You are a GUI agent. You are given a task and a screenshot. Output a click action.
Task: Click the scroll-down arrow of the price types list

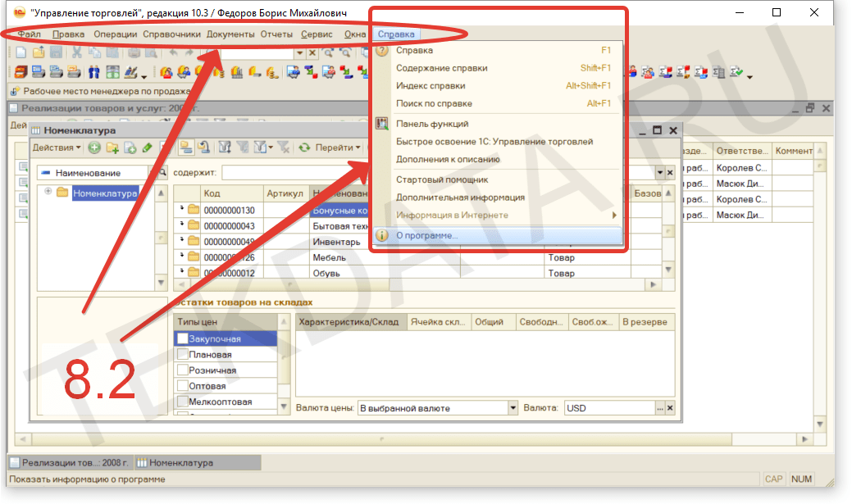(284, 406)
